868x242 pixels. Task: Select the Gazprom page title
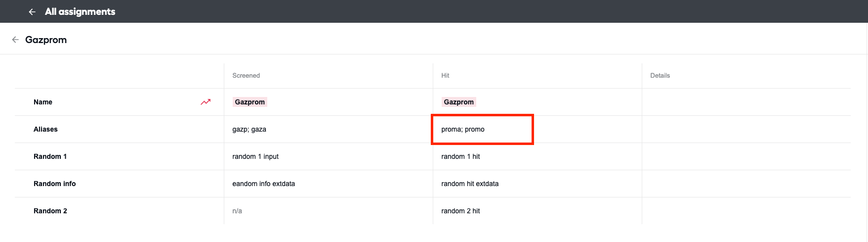point(46,40)
